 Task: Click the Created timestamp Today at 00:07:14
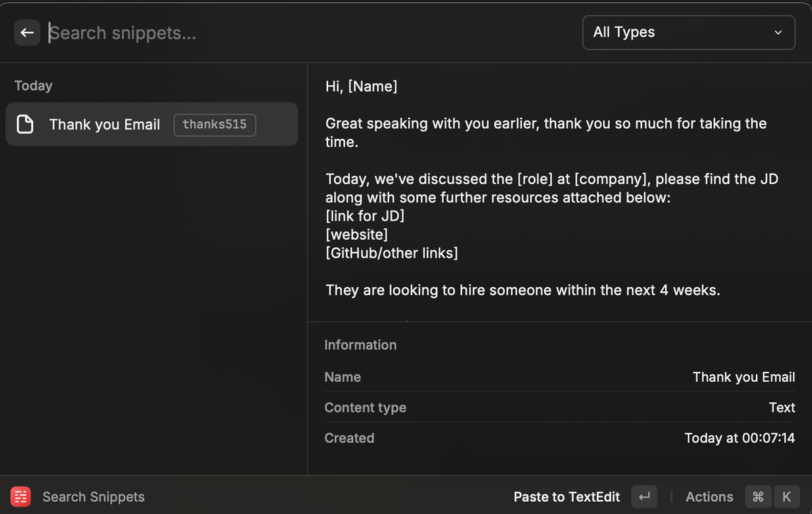click(740, 438)
